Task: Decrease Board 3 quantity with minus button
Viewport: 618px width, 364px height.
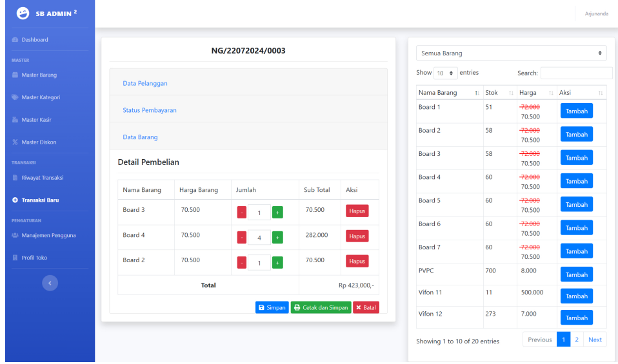Action: tap(241, 213)
